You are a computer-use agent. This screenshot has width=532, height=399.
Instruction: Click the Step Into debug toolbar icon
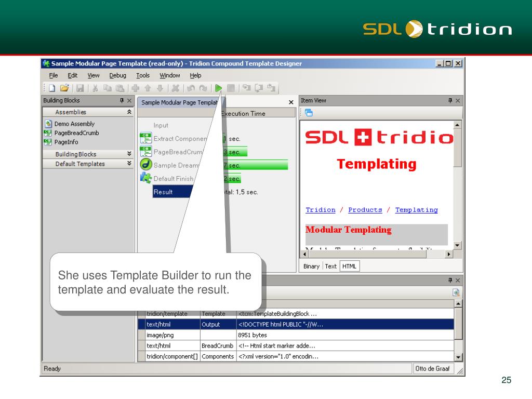coord(247,88)
